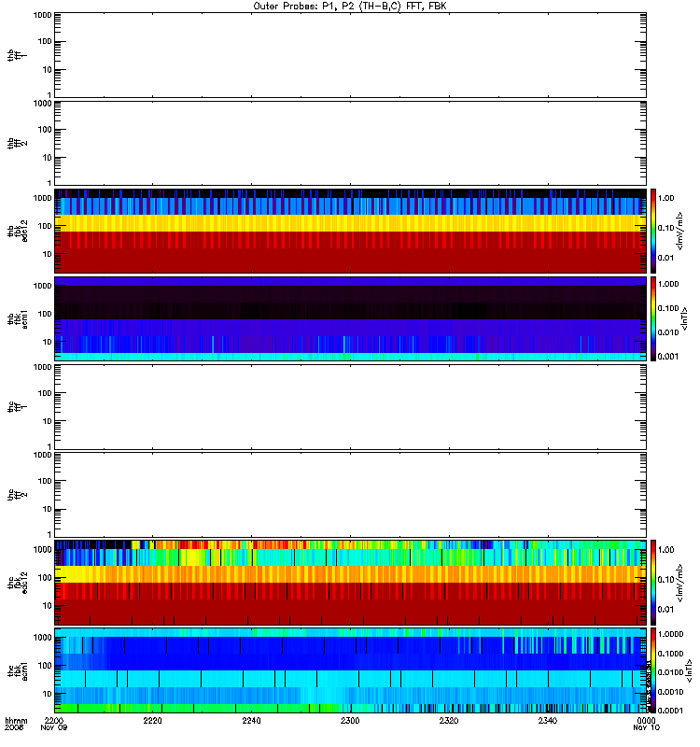This screenshot has width=700, height=747.
Task: Click the 'thb fbk scm1' panel axis label
Action: pyautogui.click(x=17, y=319)
